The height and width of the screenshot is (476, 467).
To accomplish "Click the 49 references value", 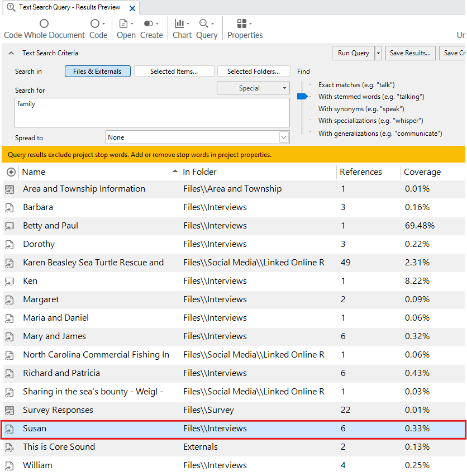I will tap(345, 263).
